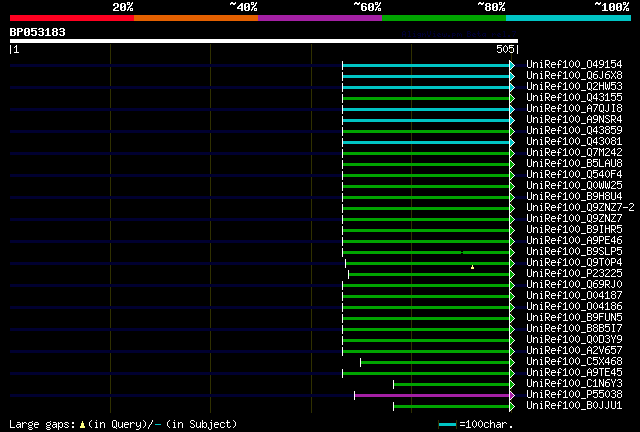Image resolution: width=640 pixels, height=432 pixels.
Task: Click the UniRef100_Q43859 text
Action: [574, 131]
